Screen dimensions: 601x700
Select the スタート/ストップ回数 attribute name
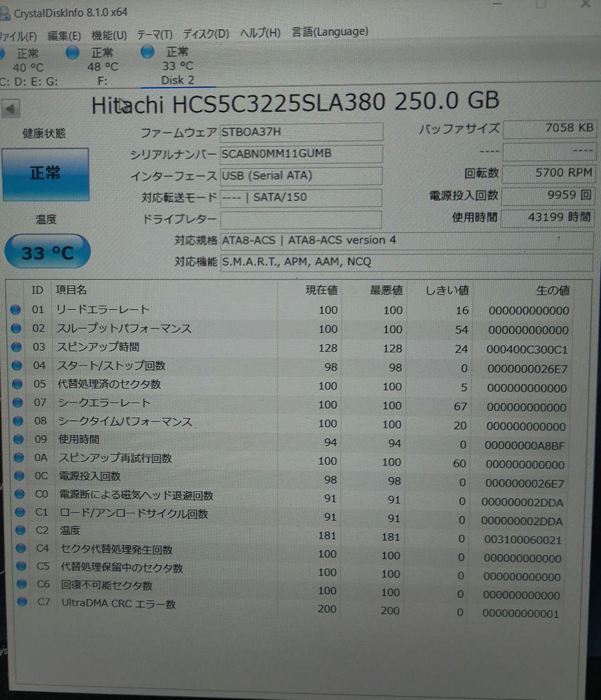(111, 366)
